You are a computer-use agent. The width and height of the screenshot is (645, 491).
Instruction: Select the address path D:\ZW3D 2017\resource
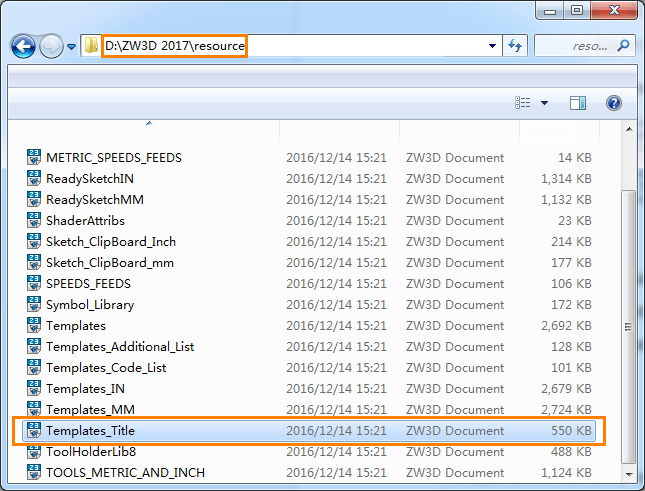click(174, 46)
